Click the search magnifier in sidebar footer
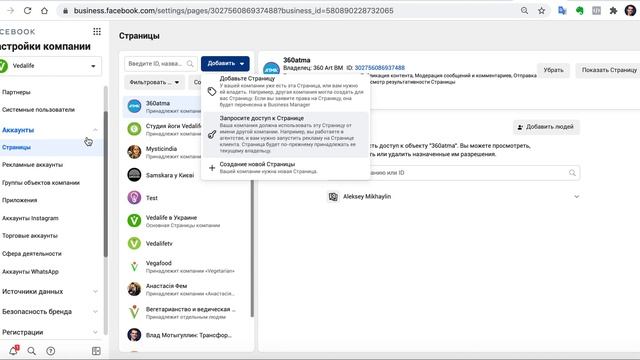640x360 pixels. [31, 351]
